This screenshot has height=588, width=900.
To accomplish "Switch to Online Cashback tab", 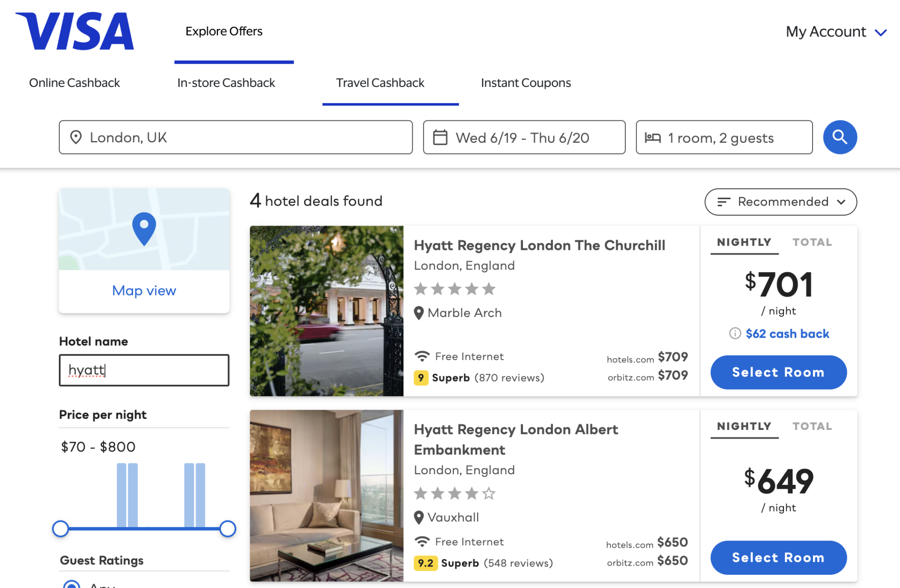I will [74, 83].
